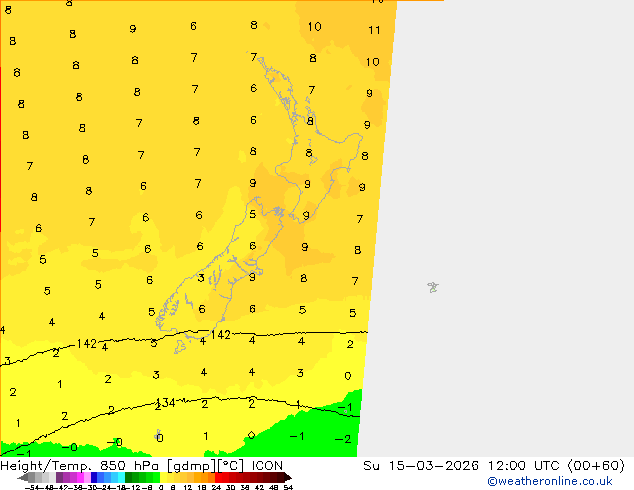Click the temperature value "11" on the map

click(x=374, y=30)
